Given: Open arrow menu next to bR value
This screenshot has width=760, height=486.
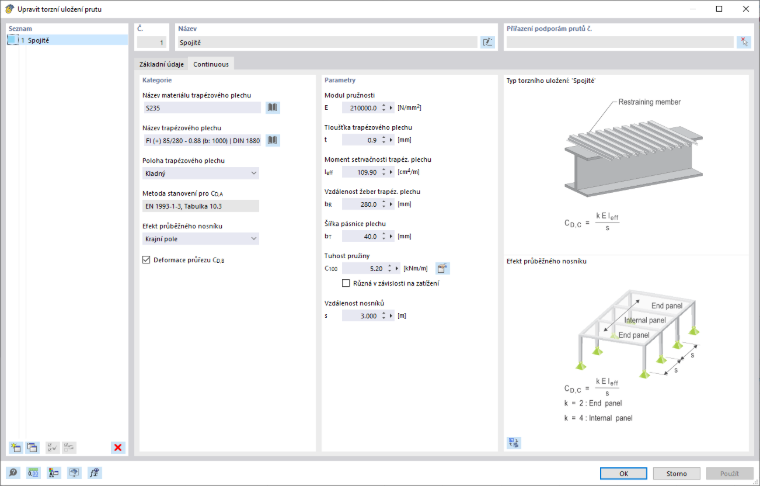Looking at the screenshot, I should point(391,204).
